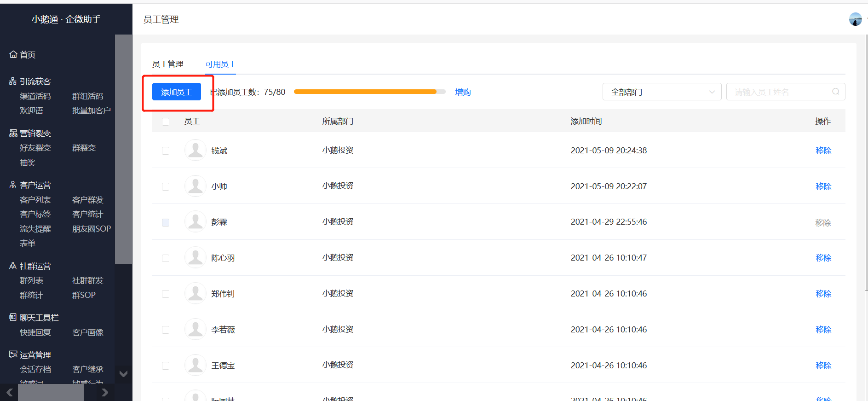Click the sidebar scroll-down arrow
This screenshot has height=401, width=868.
[123, 373]
